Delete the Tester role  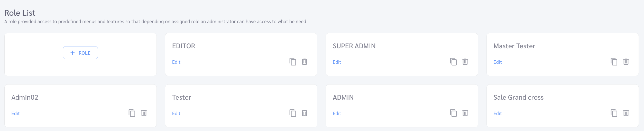[305, 113]
